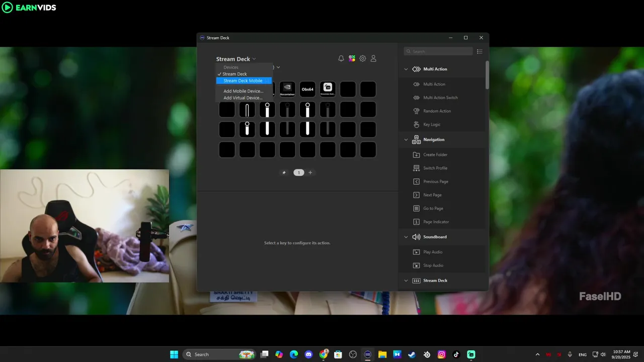
Task: Click the Play Audio icon
Action: point(416,252)
